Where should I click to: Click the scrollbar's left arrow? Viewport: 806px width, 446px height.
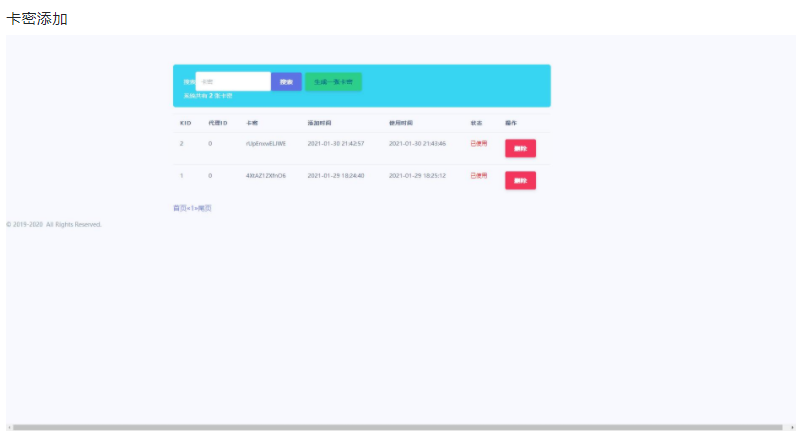(9, 427)
